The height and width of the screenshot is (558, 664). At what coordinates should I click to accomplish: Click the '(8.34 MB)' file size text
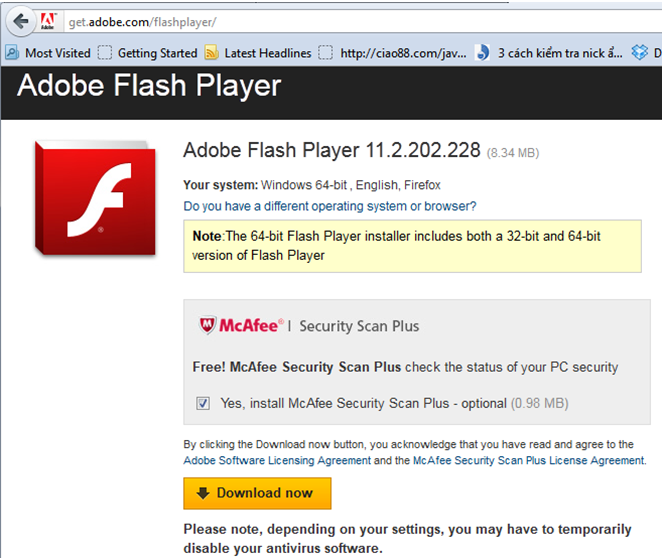pyautogui.click(x=512, y=153)
